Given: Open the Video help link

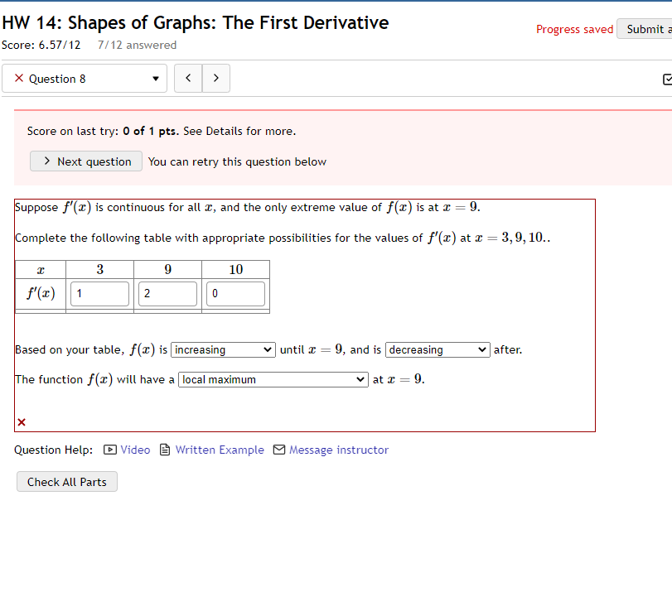Looking at the screenshot, I should tap(135, 450).
